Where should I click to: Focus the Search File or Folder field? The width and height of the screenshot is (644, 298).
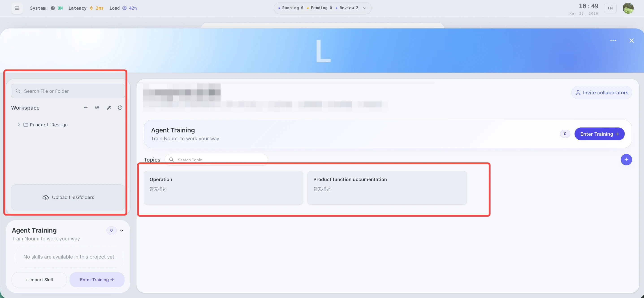[x=68, y=91]
